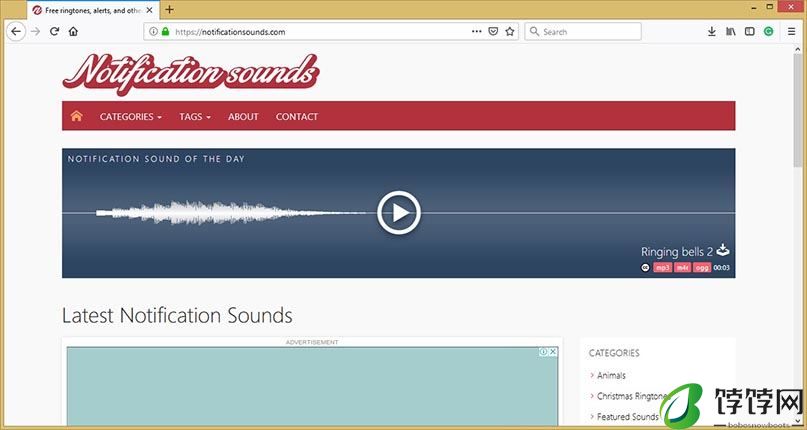Close the Free ringtones tab
The width and height of the screenshot is (807, 430).
(x=149, y=10)
